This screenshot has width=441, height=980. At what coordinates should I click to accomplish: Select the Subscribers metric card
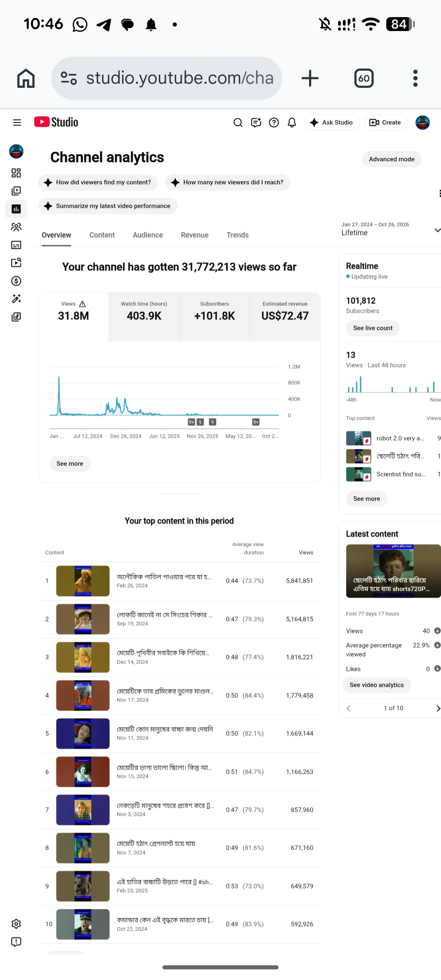pos(215,316)
